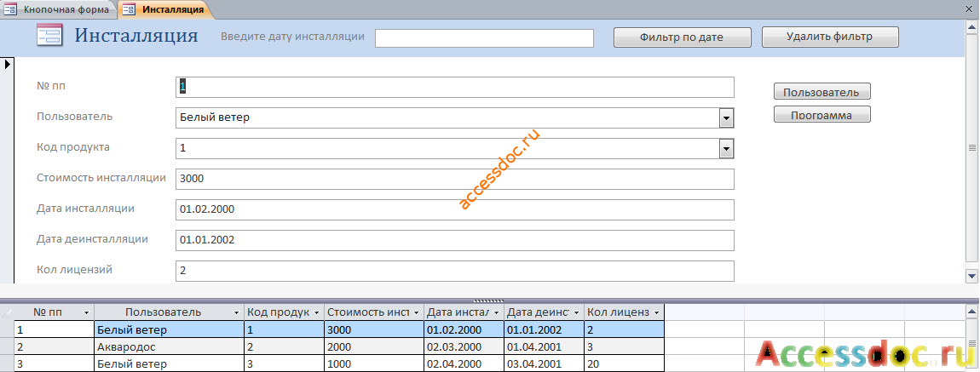Viewport: 980px width, 372px height.
Task: Click the datasheet select-all corner box
Action: pos(7,312)
